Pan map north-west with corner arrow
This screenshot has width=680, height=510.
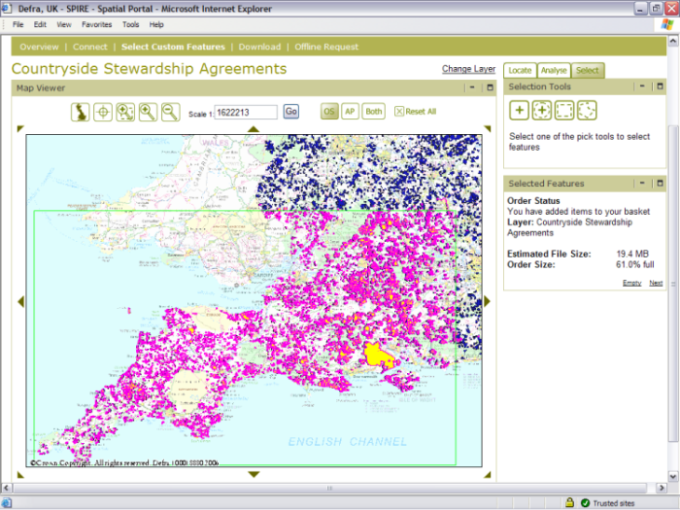[20, 128]
